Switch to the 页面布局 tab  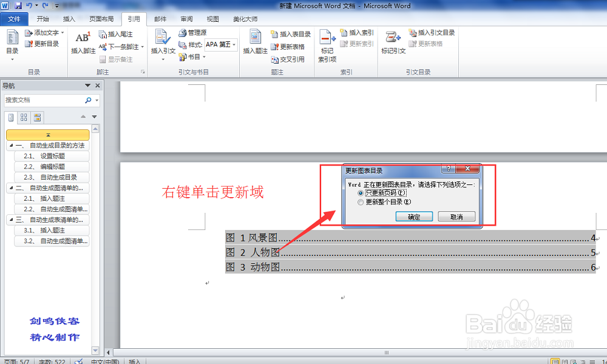click(x=101, y=19)
